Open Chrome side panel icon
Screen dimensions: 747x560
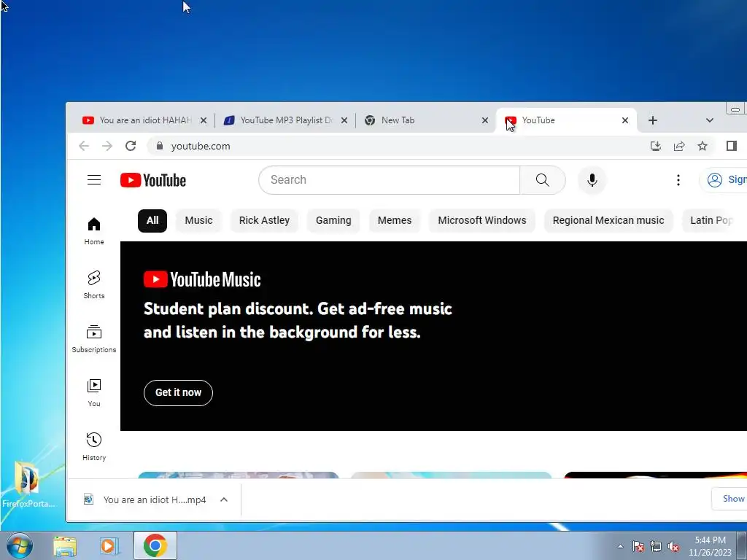731,146
